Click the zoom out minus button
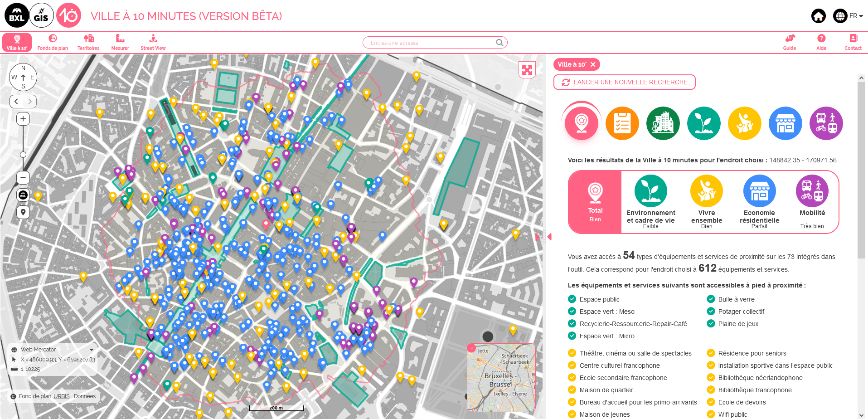The image size is (868, 419). (x=23, y=177)
